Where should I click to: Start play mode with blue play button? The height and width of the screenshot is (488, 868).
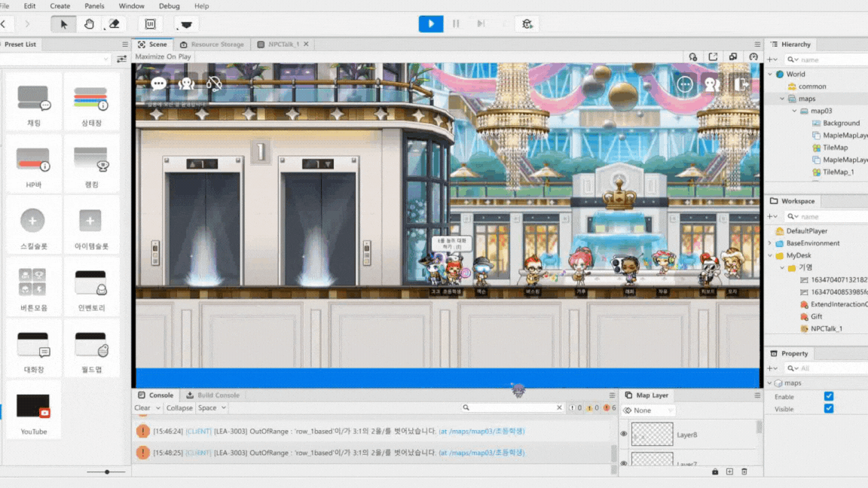coord(431,24)
